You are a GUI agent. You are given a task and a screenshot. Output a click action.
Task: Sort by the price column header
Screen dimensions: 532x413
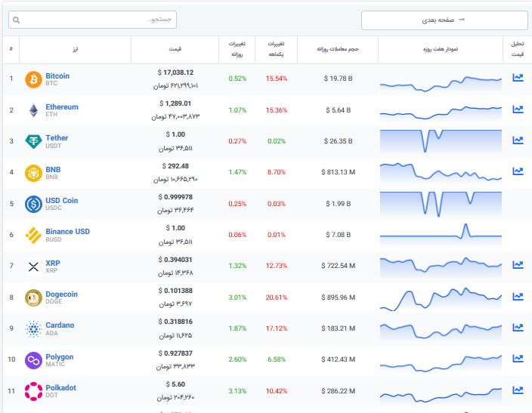(175, 49)
